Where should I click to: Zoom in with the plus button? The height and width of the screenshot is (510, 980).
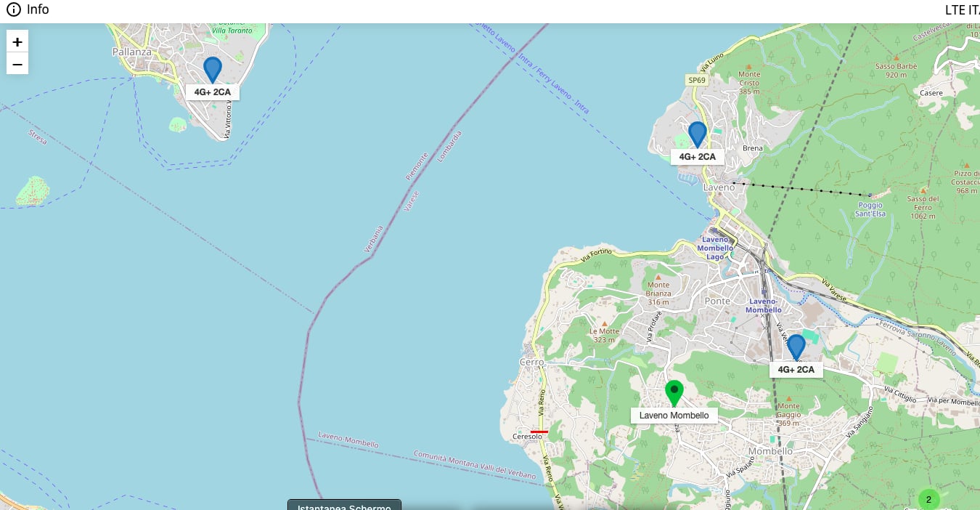point(17,42)
